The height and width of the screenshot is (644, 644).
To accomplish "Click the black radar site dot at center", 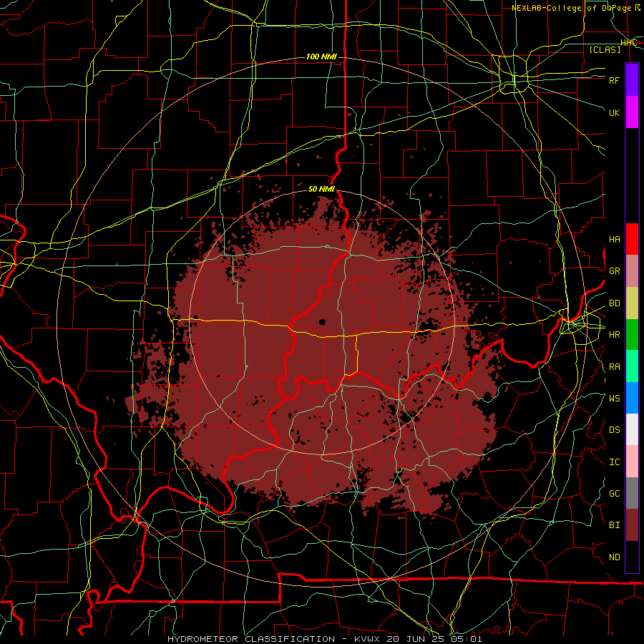I will point(322,322).
